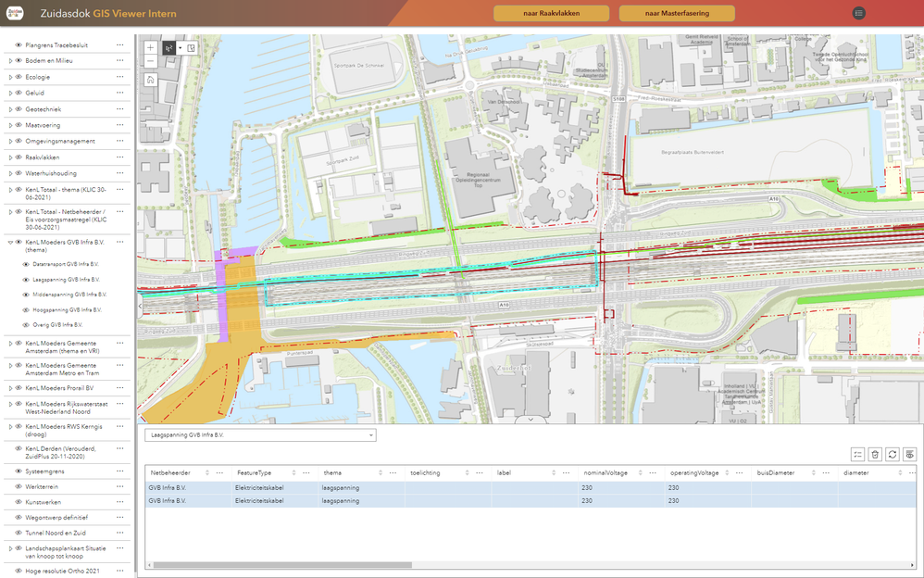The width and height of the screenshot is (924, 578).
Task: Zoom out of the map
Action: (x=150, y=61)
